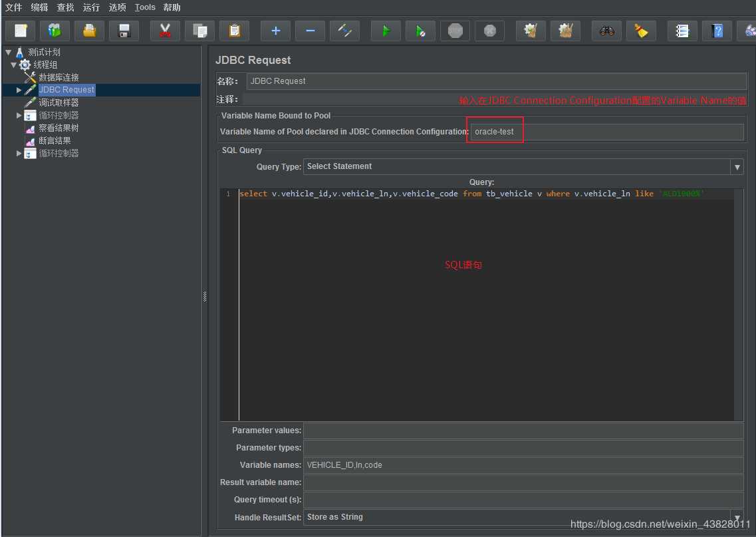Click the Stop test icon
Image resolution: width=756 pixels, height=537 pixels.
[455, 31]
